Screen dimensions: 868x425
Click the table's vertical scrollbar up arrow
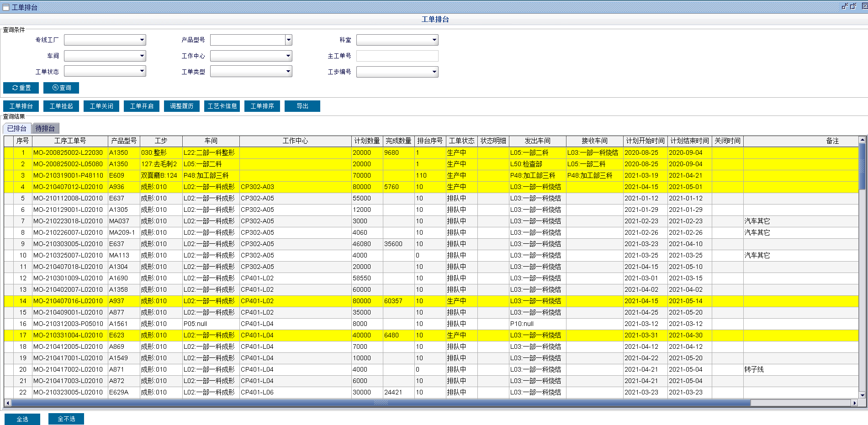pos(862,140)
